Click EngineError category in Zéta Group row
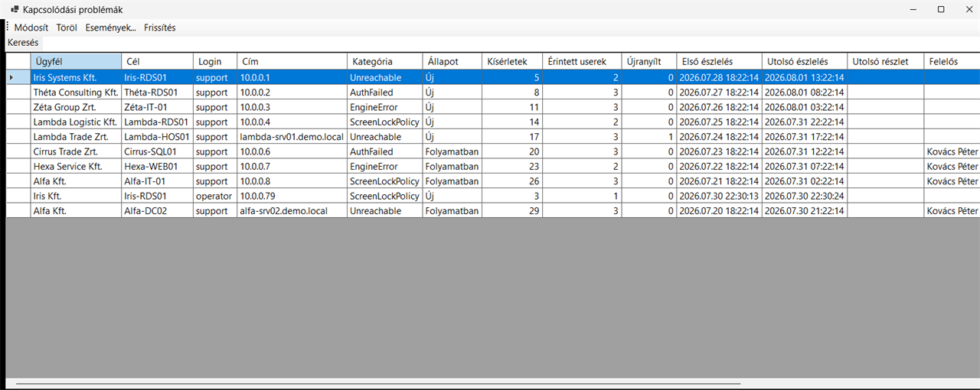This screenshot has height=390, width=980. point(384,107)
